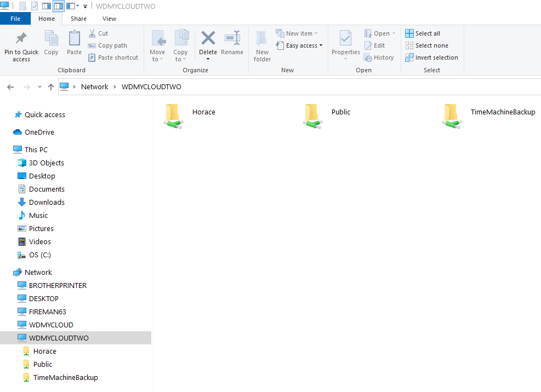Image resolution: width=541 pixels, height=392 pixels.
Task: Expand the Delete dropdown arrow
Action: (x=208, y=59)
